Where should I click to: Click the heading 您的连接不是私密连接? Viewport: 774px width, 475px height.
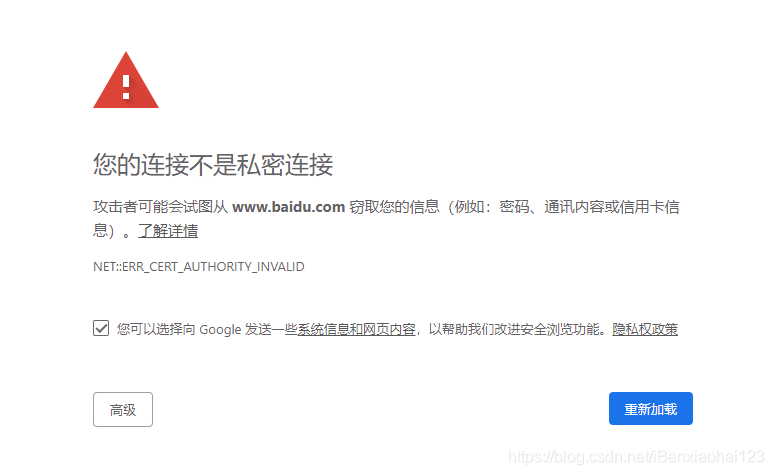coord(213,164)
